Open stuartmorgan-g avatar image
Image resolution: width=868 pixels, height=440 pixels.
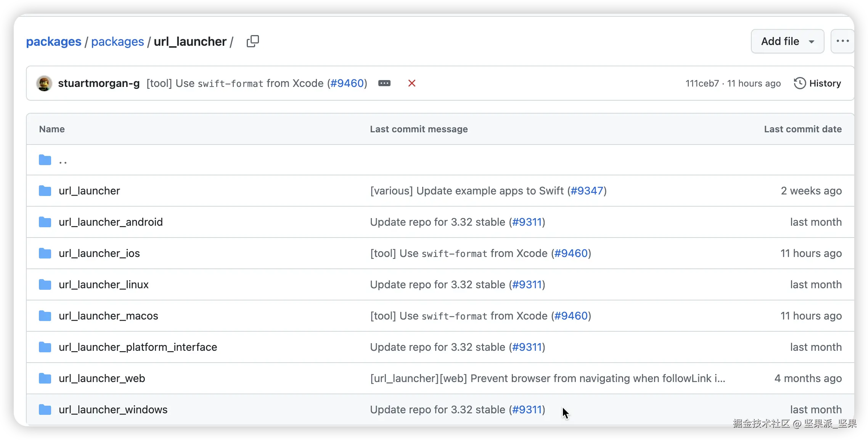click(44, 83)
